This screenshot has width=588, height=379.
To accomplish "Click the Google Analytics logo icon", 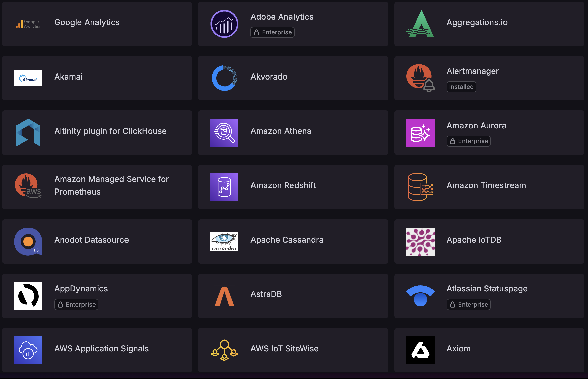I will (x=28, y=24).
